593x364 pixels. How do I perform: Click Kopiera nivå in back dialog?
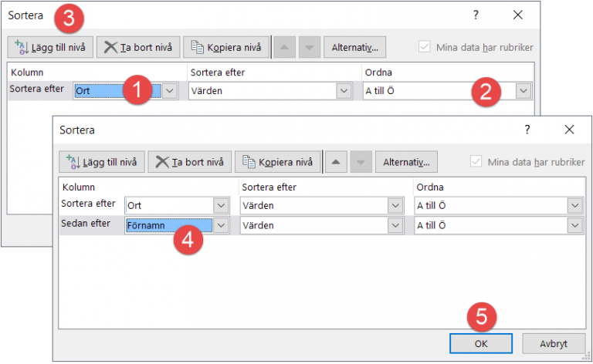pos(226,47)
